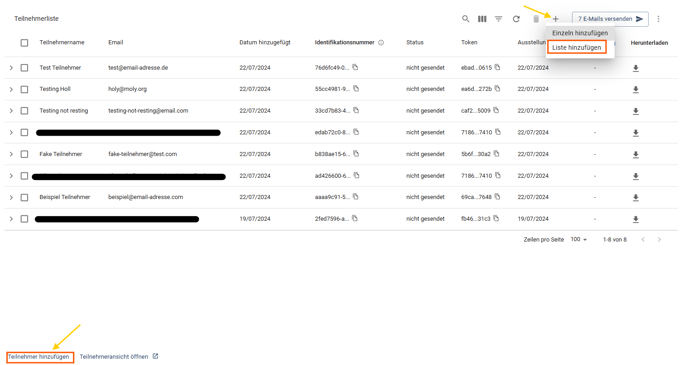Click the Herunterladen column header
This screenshot has width=688, height=365.
tap(649, 43)
